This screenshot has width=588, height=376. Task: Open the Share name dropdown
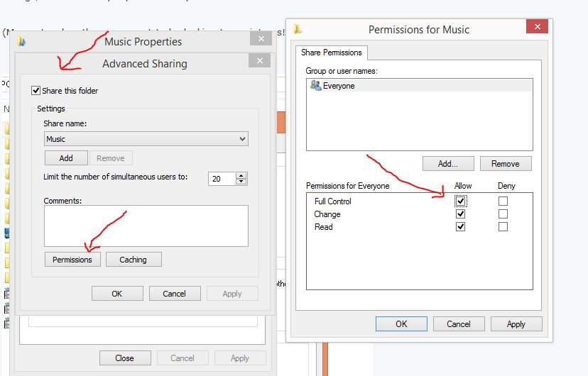[243, 139]
